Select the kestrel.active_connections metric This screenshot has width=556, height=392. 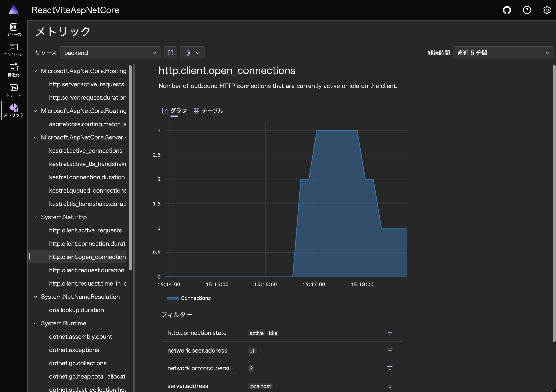[x=86, y=151]
